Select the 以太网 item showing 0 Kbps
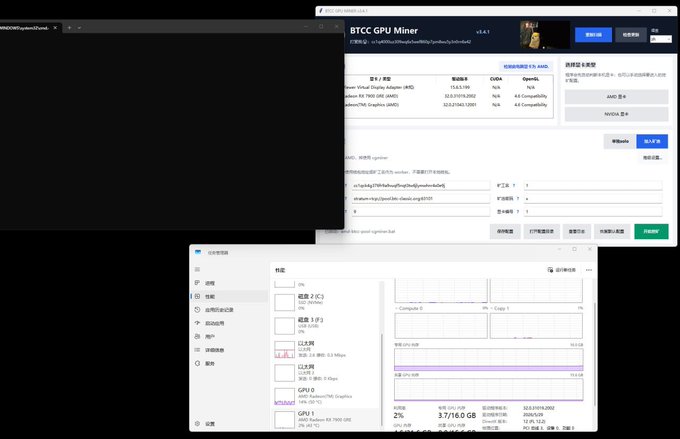 tap(326, 372)
